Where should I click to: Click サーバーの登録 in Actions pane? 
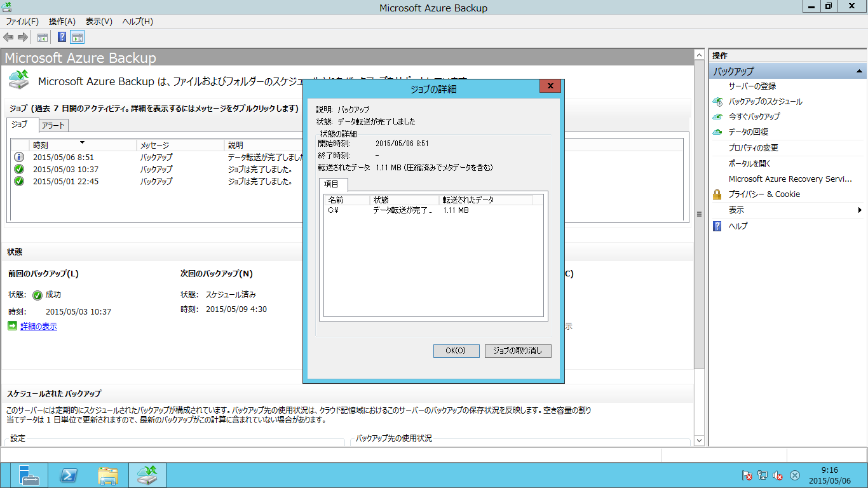click(x=752, y=86)
